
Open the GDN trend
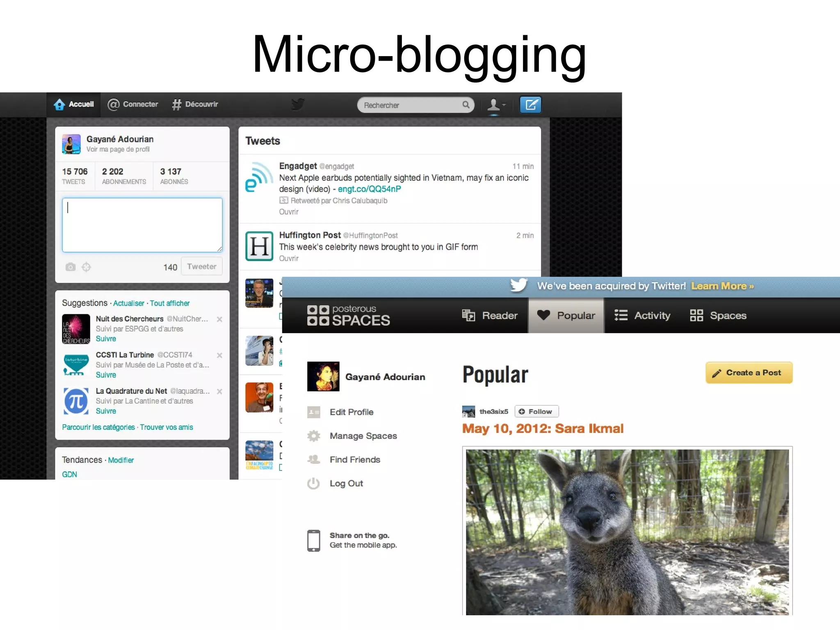69,474
